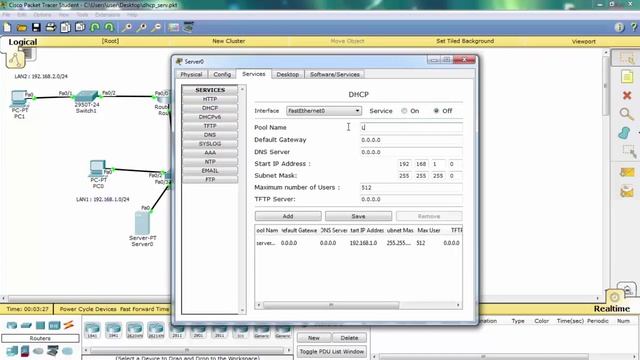The image size is (640, 360).
Task: Select the serverPool row in table
Action: click(358, 243)
